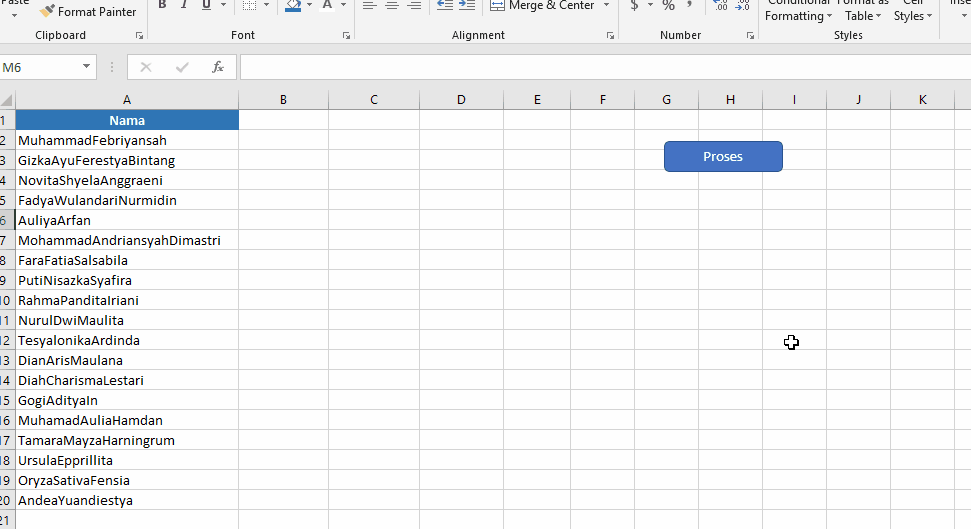Screen dimensions: 971x529
Task: Increase the cell indent
Action: coord(467,5)
